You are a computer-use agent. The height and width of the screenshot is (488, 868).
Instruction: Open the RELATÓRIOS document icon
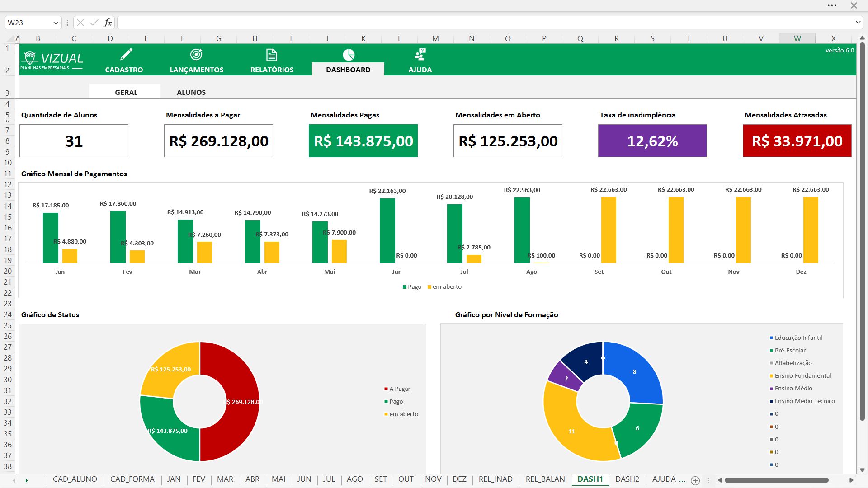(271, 55)
